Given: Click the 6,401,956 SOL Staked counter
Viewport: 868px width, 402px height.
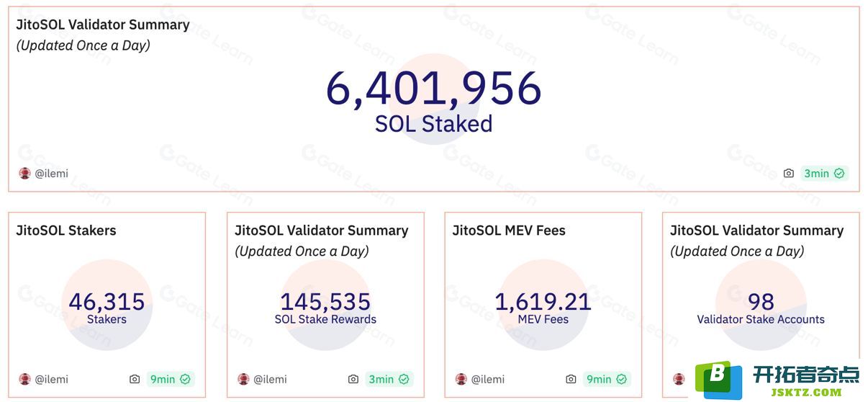Looking at the screenshot, I should [x=433, y=89].
